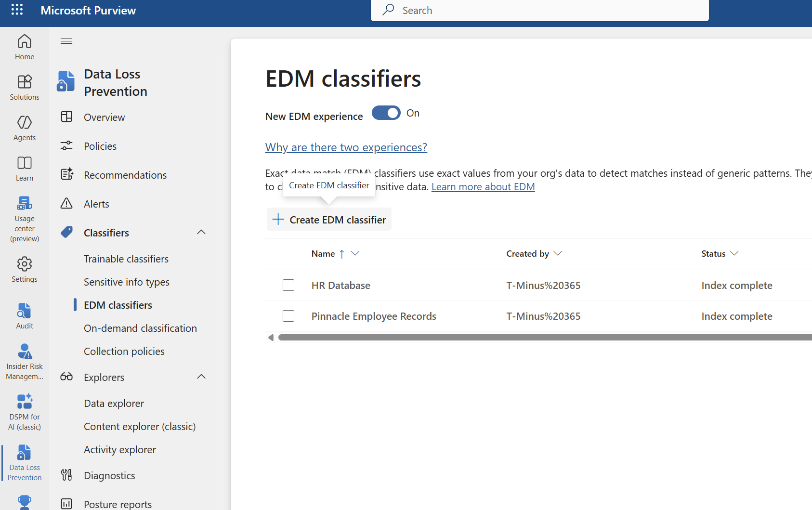
Task: Click the Create EDM classifier button
Action: [x=329, y=219]
